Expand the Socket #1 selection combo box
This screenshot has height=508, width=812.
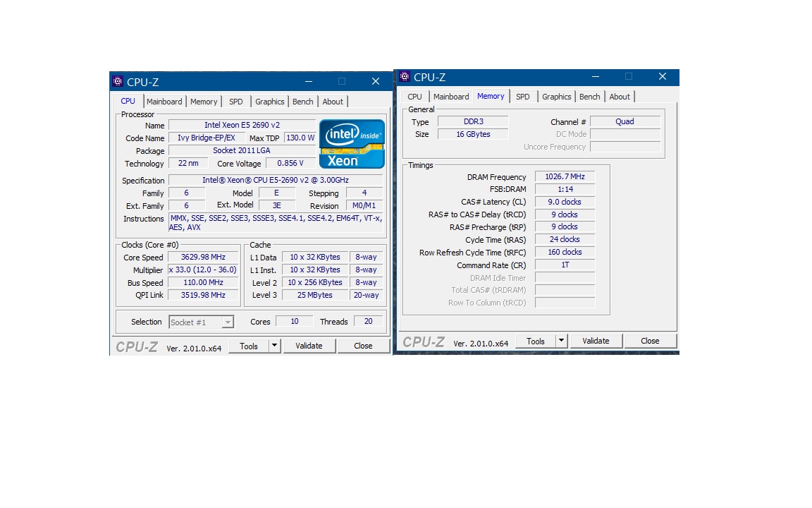(202, 322)
